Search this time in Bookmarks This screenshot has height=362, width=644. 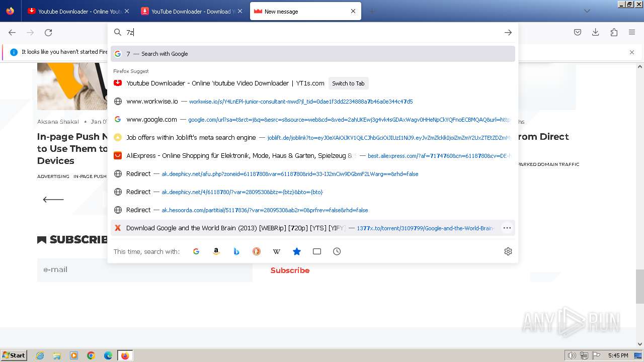click(x=297, y=251)
